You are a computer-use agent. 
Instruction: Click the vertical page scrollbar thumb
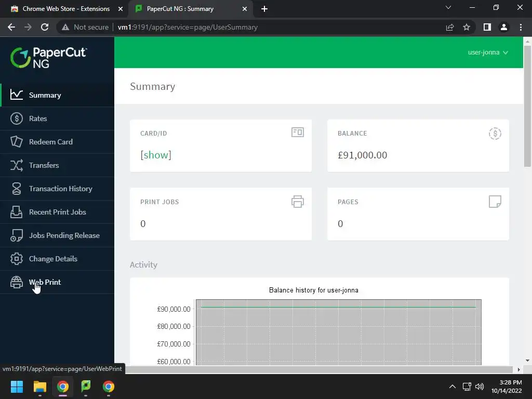[x=527, y=106]
